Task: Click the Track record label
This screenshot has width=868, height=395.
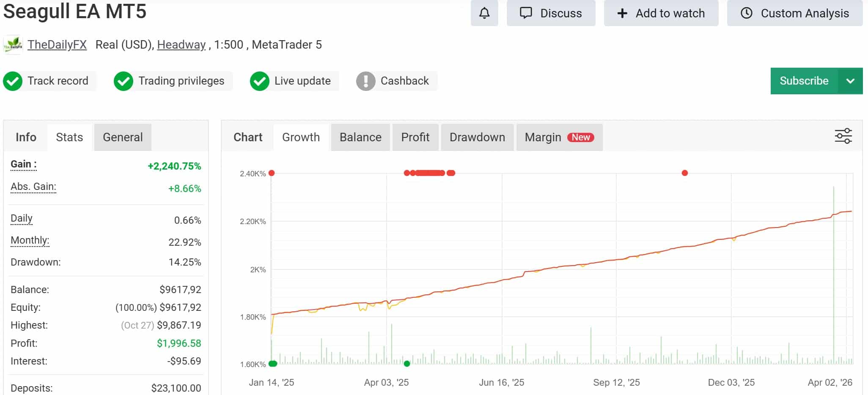Action: (x=58, y=81)
